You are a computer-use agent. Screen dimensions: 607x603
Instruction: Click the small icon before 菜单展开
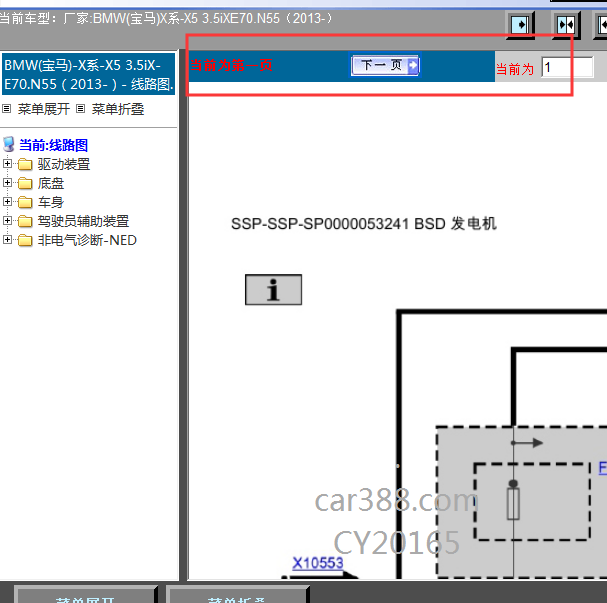7,109
